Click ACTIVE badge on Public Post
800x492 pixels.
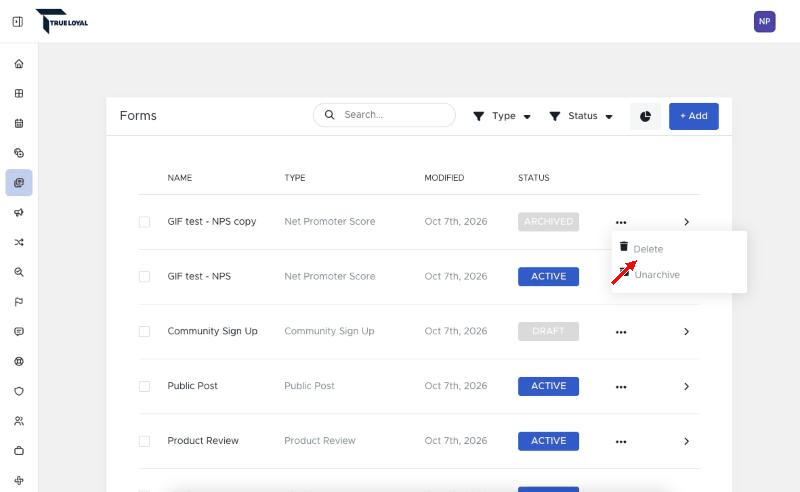[x=548, y=386]
